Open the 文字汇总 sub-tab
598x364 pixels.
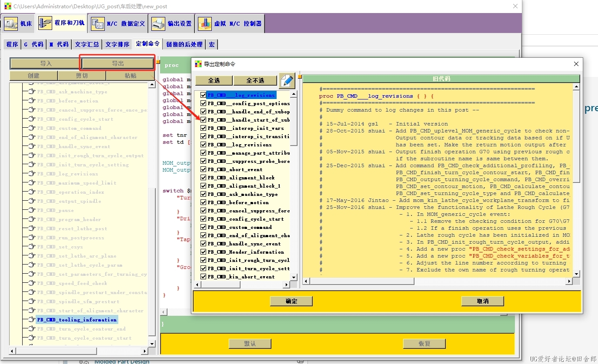pyautogui.click(x=87, y=44)
